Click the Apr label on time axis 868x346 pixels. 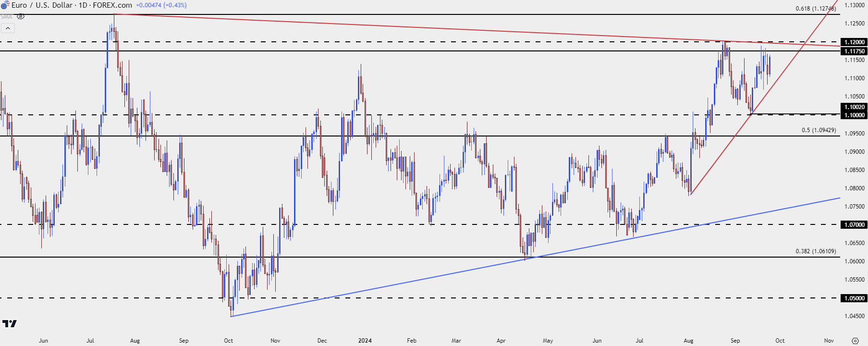501,341
